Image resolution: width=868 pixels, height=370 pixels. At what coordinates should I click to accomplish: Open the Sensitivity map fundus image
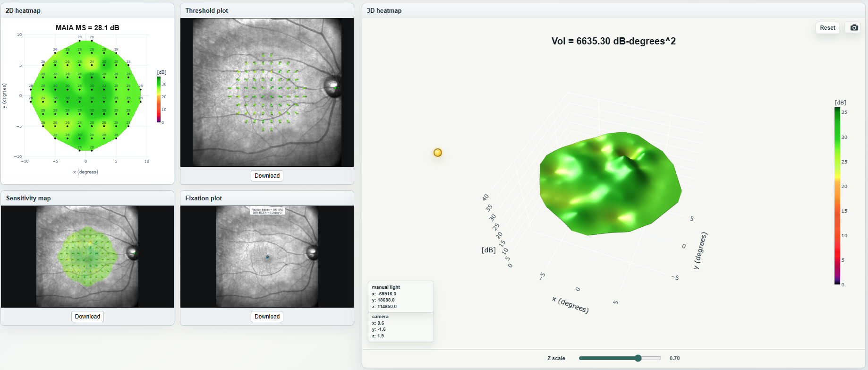coord(87,257)
